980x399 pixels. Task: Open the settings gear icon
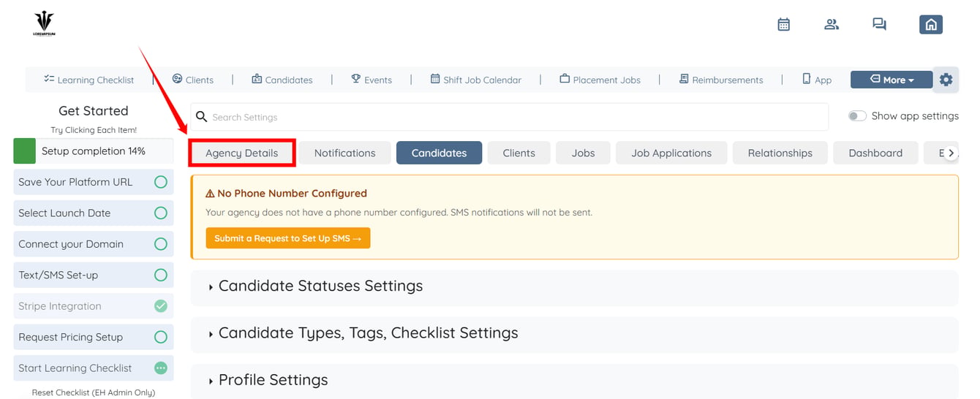(x=946, y=80)
